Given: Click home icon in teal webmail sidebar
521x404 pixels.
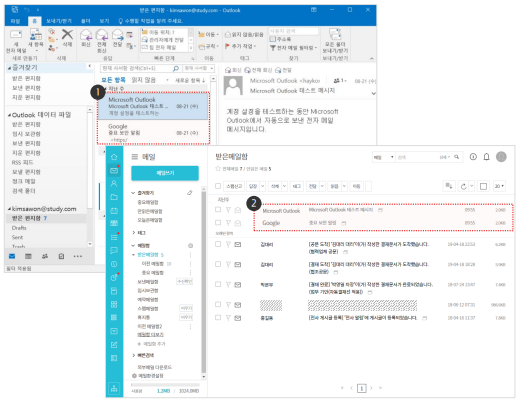Looking at the screenshot, I should pos(114,157).
